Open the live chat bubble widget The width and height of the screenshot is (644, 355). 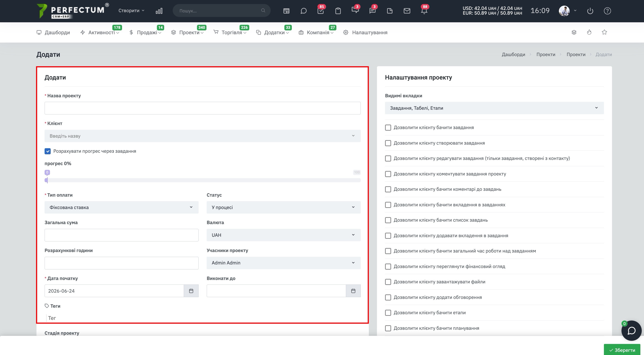631,330
